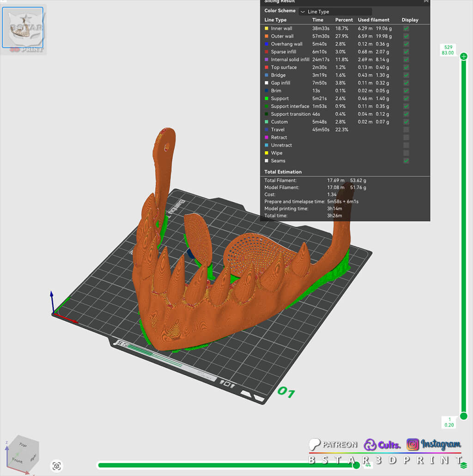Toggle Outer wall display checkbox
Image resolution: width=473 pixels, height=476 pixels.
tap(406, 36)
